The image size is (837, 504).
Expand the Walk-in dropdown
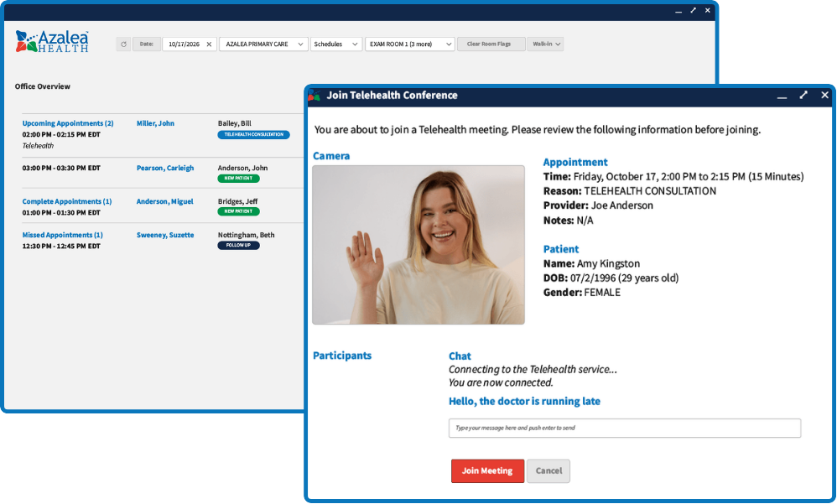coord(545,44)
